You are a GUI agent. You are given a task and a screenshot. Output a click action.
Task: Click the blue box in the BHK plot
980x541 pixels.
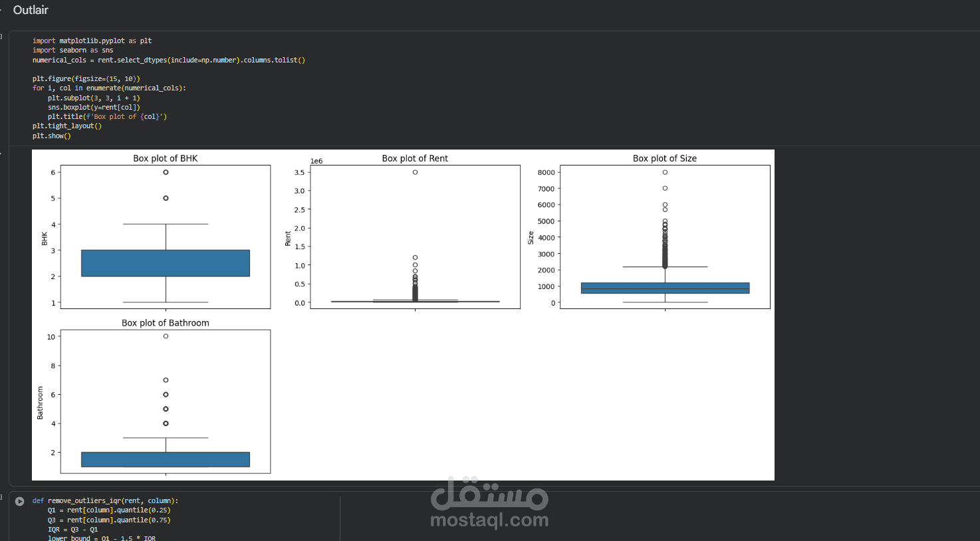[x=166, y=263]
